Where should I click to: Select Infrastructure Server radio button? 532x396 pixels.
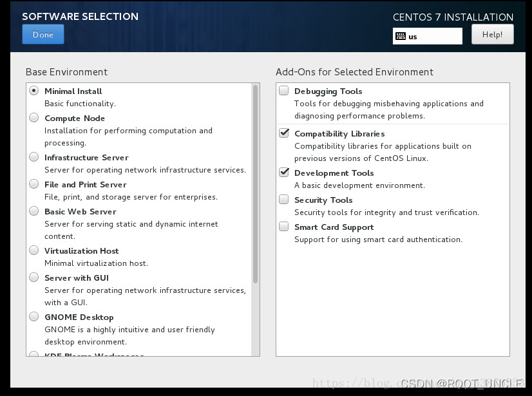(34, 156)
